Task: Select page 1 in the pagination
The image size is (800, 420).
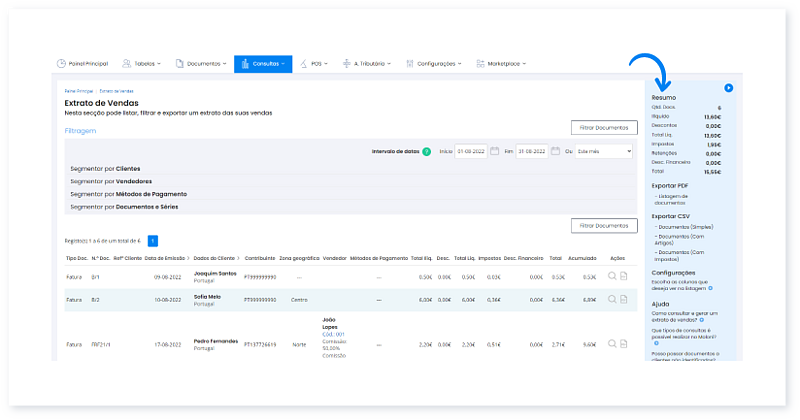Action: tap(153, 241)
